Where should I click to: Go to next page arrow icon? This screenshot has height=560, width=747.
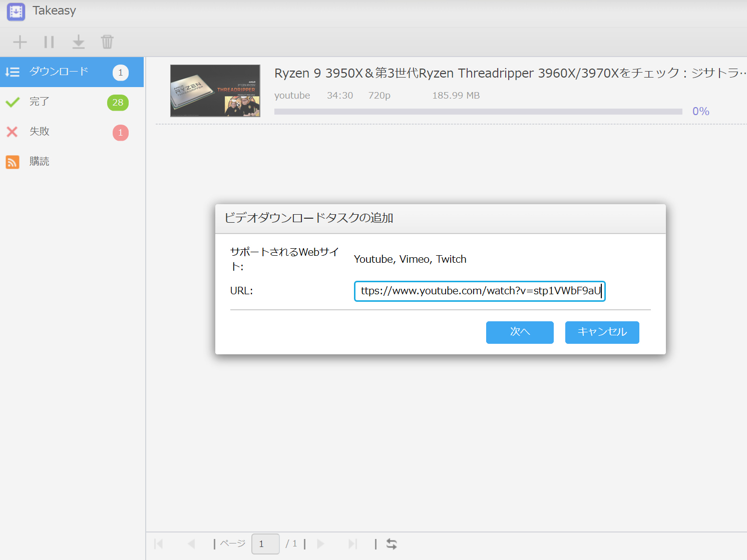(x=321, y=544)
